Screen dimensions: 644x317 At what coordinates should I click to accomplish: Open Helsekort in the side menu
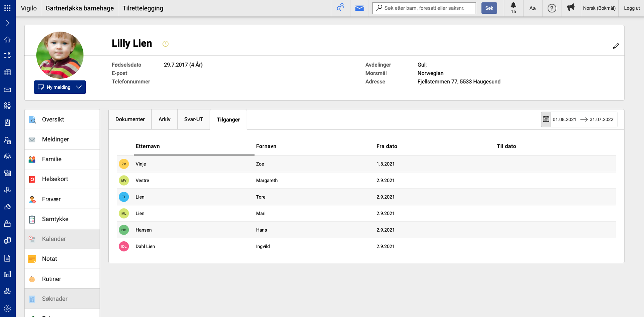(x=55, y=179)
